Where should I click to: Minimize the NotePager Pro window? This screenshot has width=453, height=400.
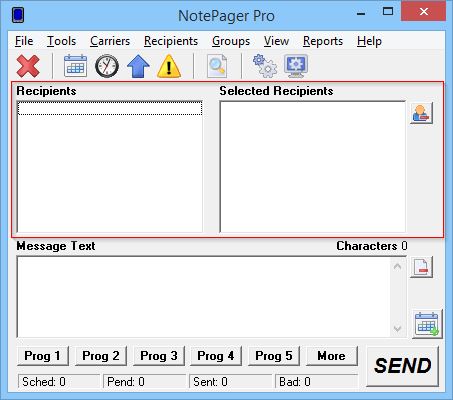click(x=361, y=13)
